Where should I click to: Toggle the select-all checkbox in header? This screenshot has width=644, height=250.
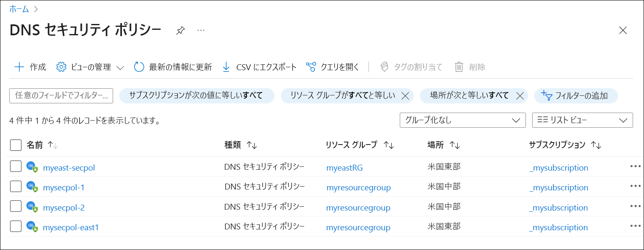16,145
